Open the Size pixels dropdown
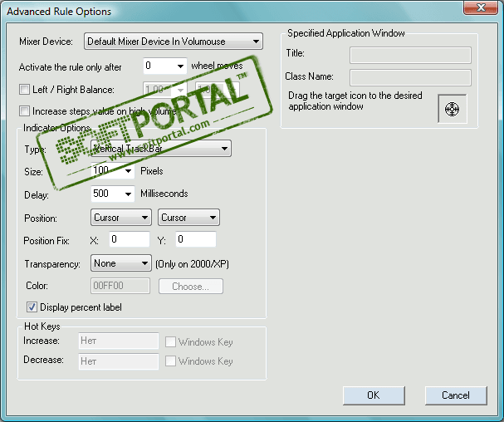504x422 pixels. [112, 170]
